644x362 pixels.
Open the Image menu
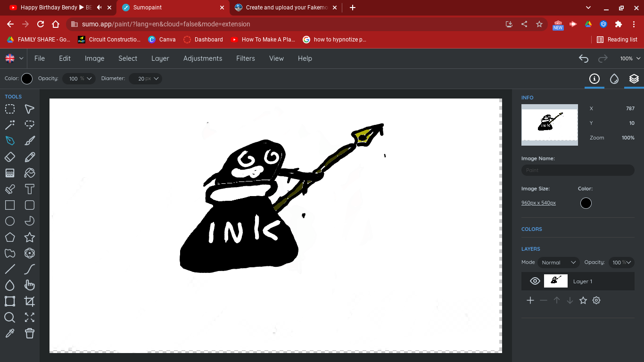(94, 58)
